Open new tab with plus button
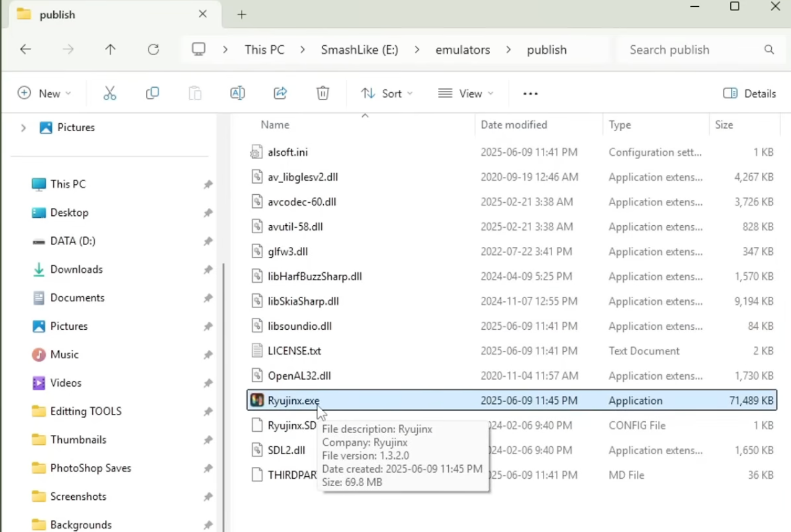791x532 pixels. 242,14
